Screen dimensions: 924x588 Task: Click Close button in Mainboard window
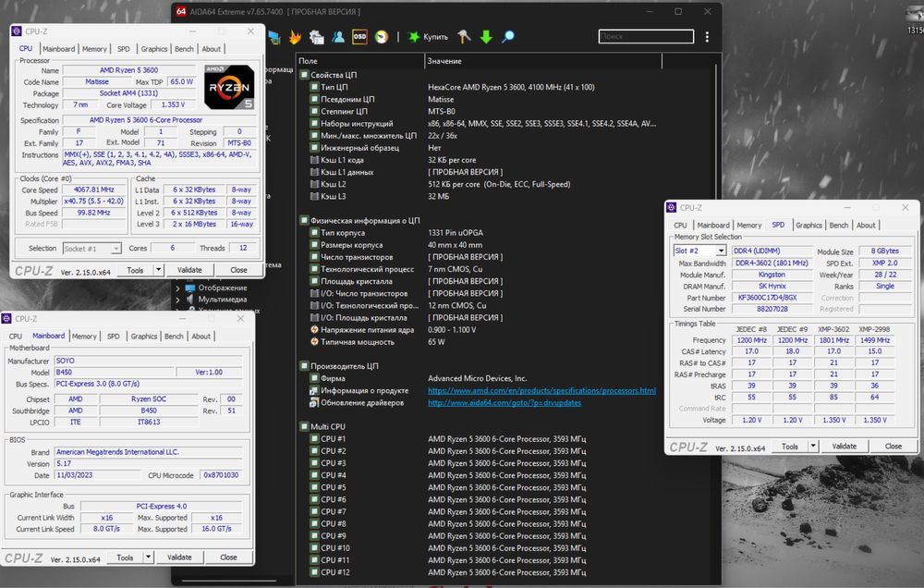228,557
